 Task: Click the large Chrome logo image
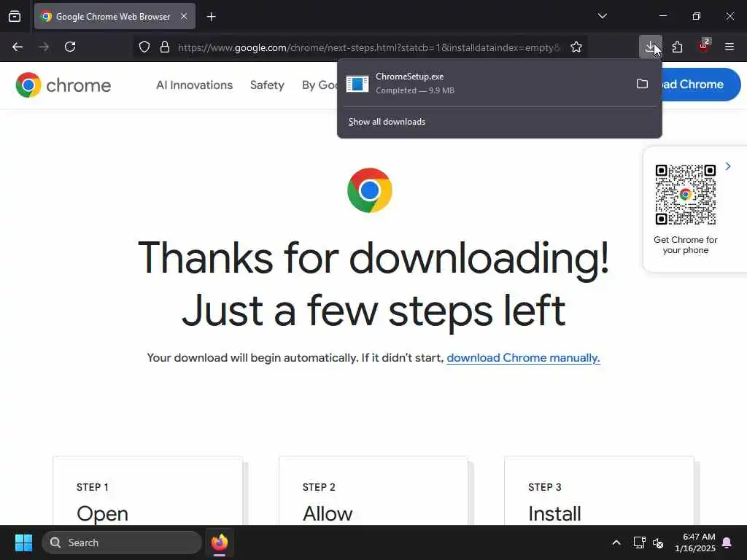370,190
